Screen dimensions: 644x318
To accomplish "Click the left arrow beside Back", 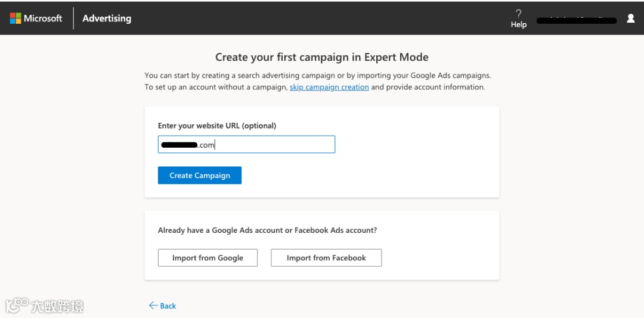I will point(153,305).
